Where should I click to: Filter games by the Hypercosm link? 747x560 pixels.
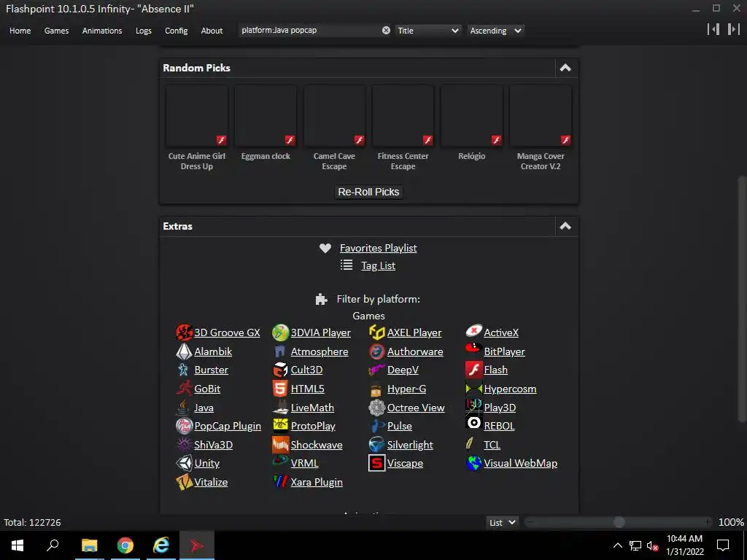coord(510,389)
